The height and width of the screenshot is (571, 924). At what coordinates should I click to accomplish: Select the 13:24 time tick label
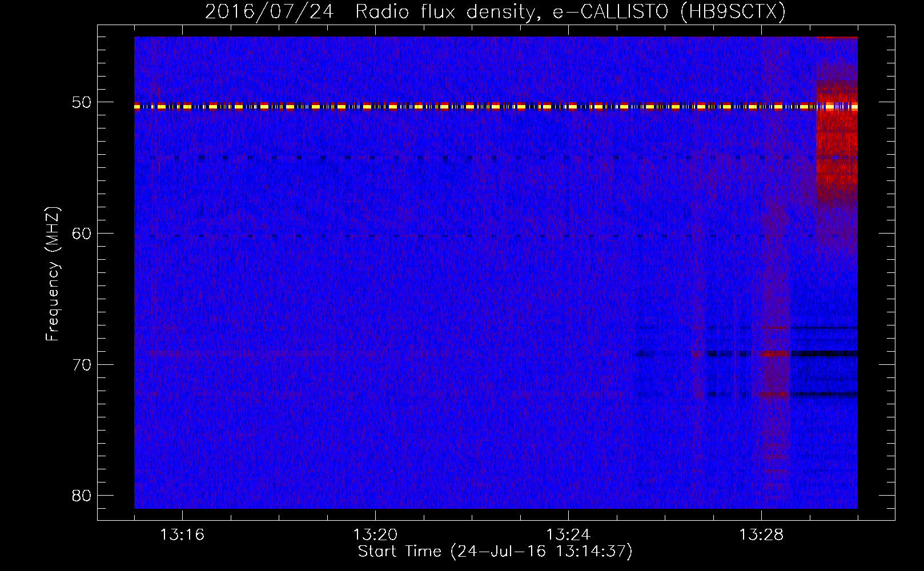(x=568, y=534)
